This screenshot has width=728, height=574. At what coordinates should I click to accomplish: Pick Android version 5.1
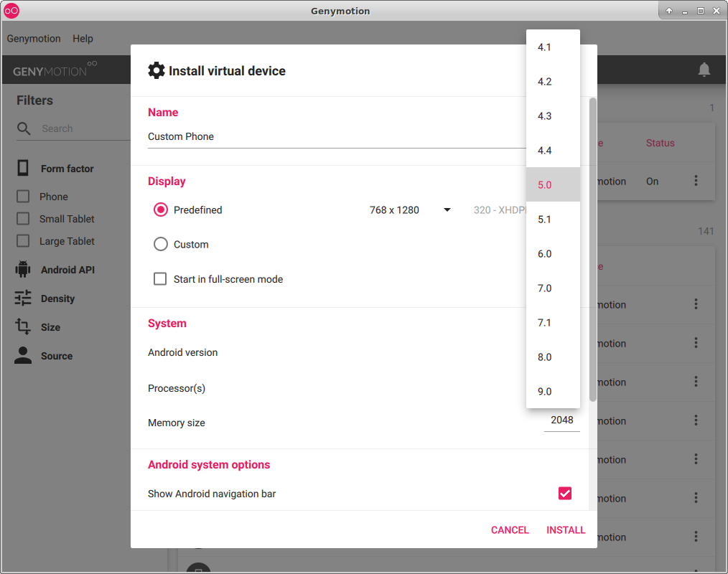coord(553,219)
